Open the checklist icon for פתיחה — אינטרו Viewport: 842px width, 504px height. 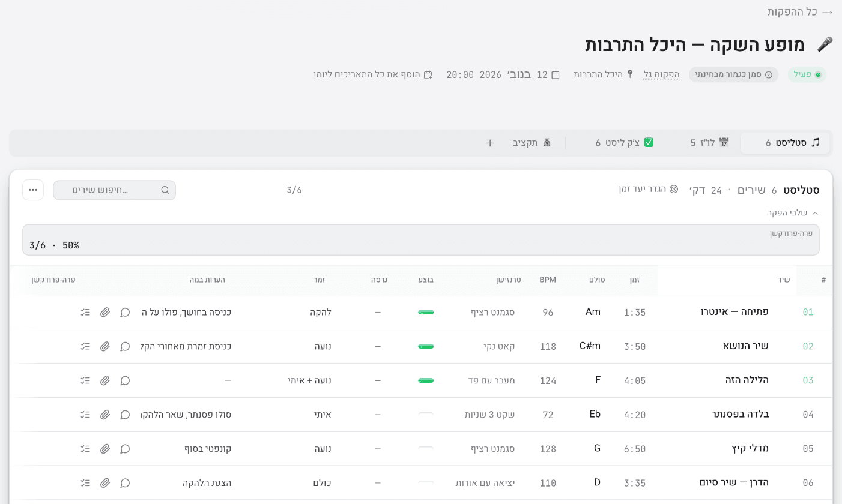pyautogui.click(x=85, y=312)
